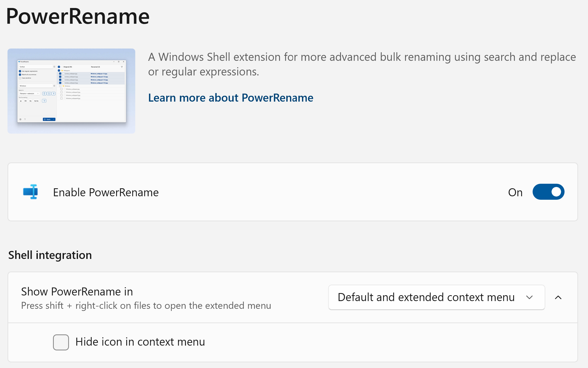This screenshot has width=588, height=368.
Task: Click the "Press shift + right-click" hint text
Action: pos(146,306)
